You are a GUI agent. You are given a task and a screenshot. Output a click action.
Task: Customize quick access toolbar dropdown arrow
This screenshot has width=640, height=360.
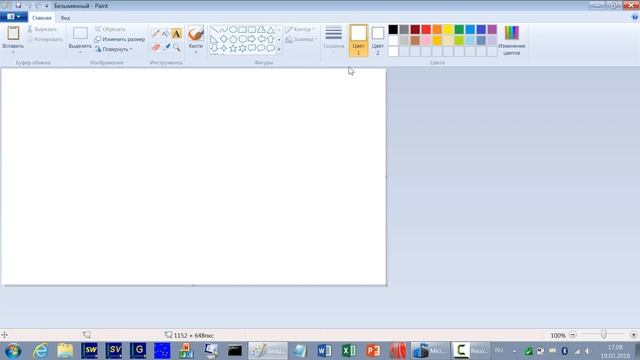point(47,6)
